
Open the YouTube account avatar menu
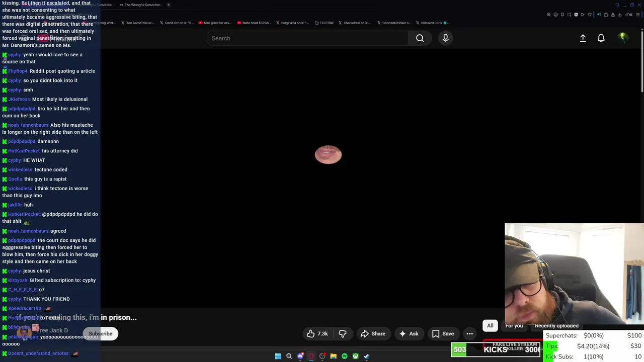coord(623,38)
